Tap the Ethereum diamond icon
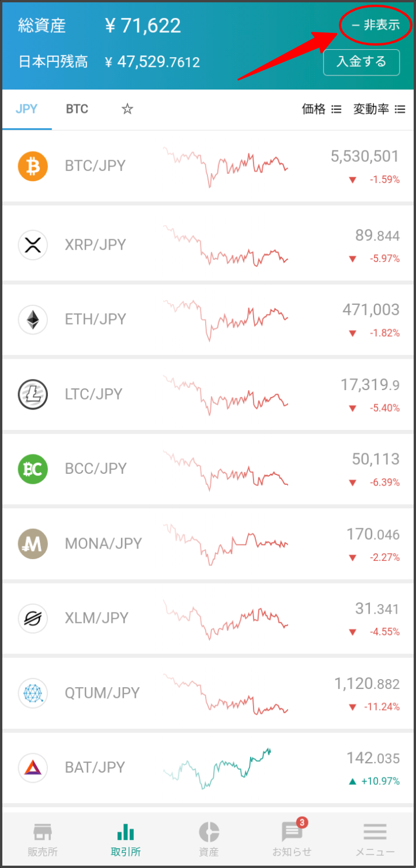 [33, 319]
